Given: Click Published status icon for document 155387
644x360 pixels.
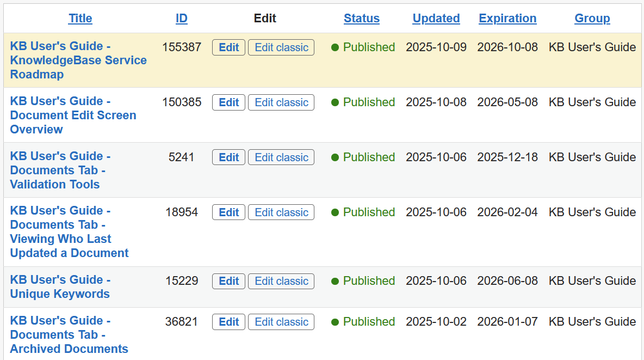Looking at the screenshot, I should (x=335, y=47).
